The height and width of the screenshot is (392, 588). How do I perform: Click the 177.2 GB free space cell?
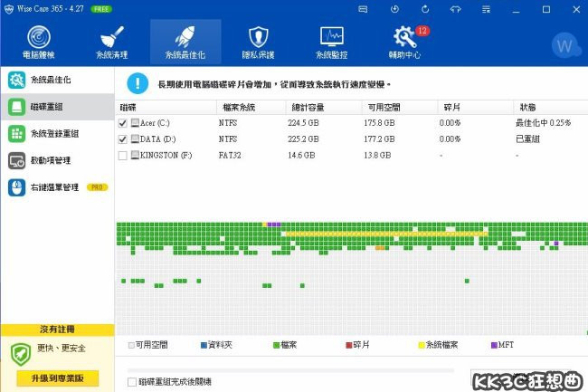click(x=379, y=139)
